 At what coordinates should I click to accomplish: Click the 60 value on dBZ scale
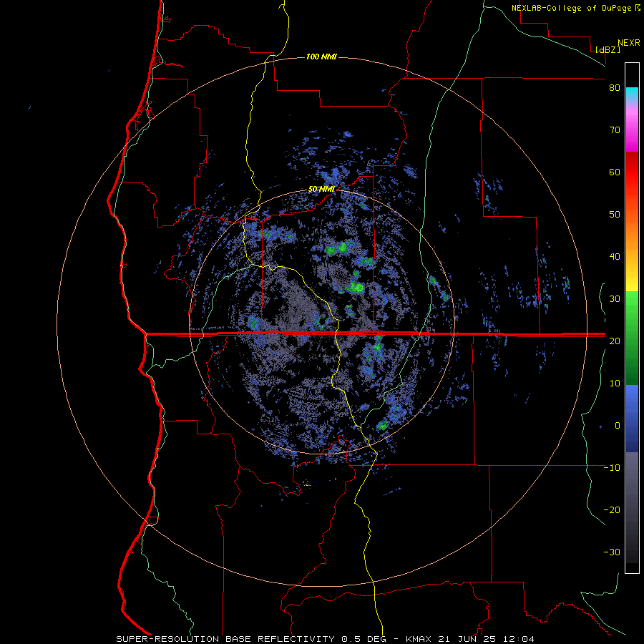[615, 172]
